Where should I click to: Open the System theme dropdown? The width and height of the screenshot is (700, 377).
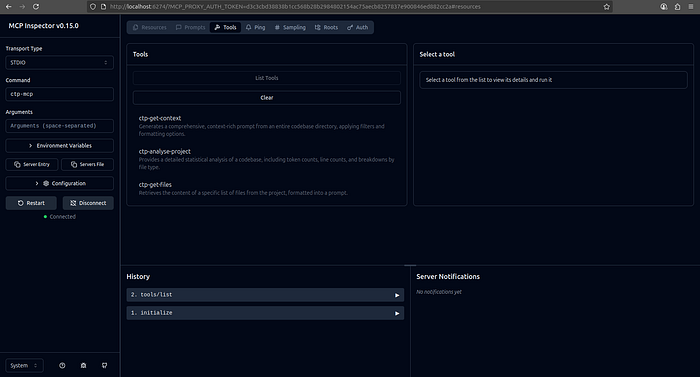tap(24, 365)
